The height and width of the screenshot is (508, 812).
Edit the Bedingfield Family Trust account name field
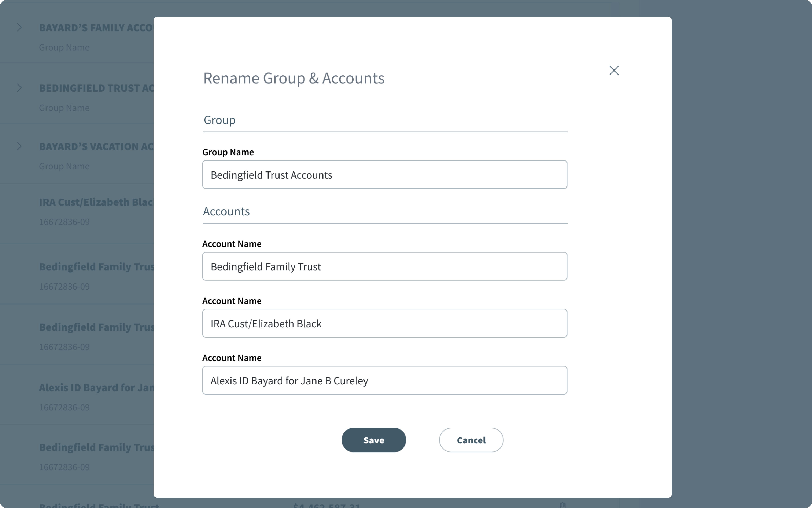(x=384, y=266)
